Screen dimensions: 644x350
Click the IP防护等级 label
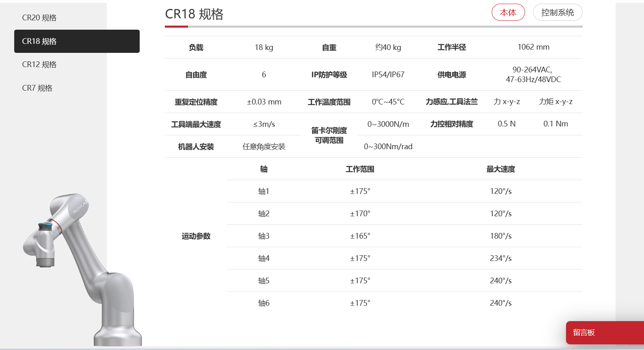[x=329, y=75]
